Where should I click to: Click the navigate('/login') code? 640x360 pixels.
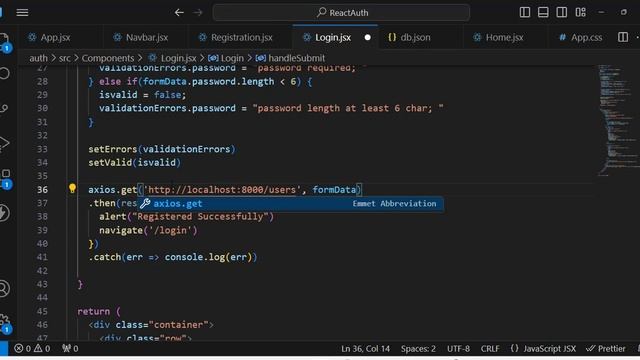click(148, 231)
